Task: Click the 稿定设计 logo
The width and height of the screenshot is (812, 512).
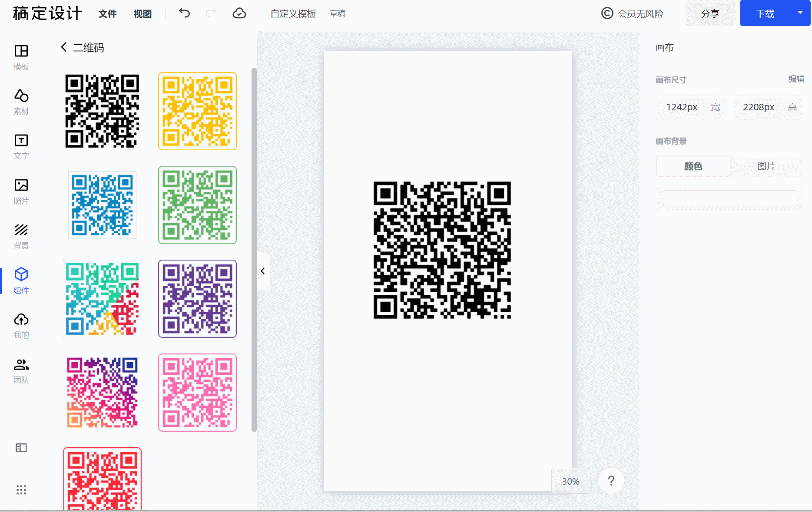Action: tap(47, 13)
